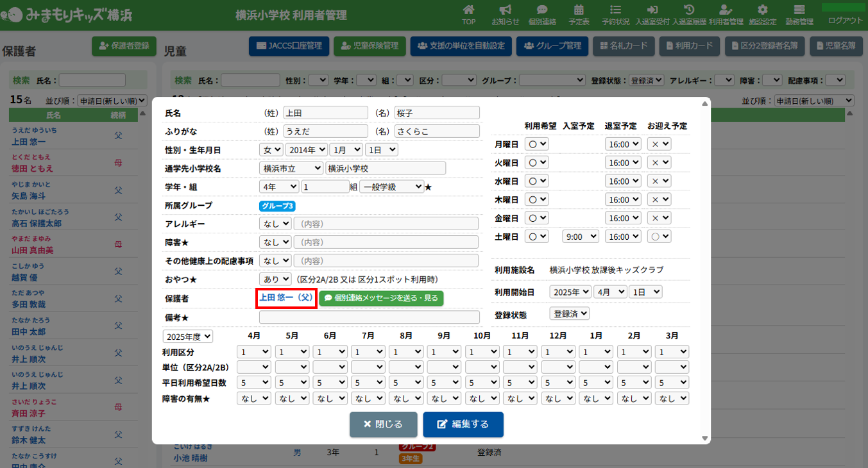
Task: Open 予定表 calendar icon
Action: click(x=579, y=10)
